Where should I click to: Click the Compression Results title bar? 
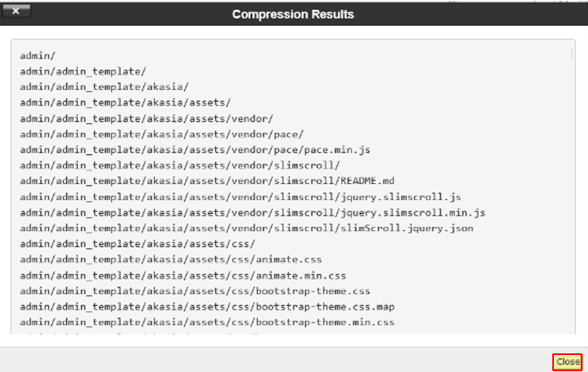293,15
